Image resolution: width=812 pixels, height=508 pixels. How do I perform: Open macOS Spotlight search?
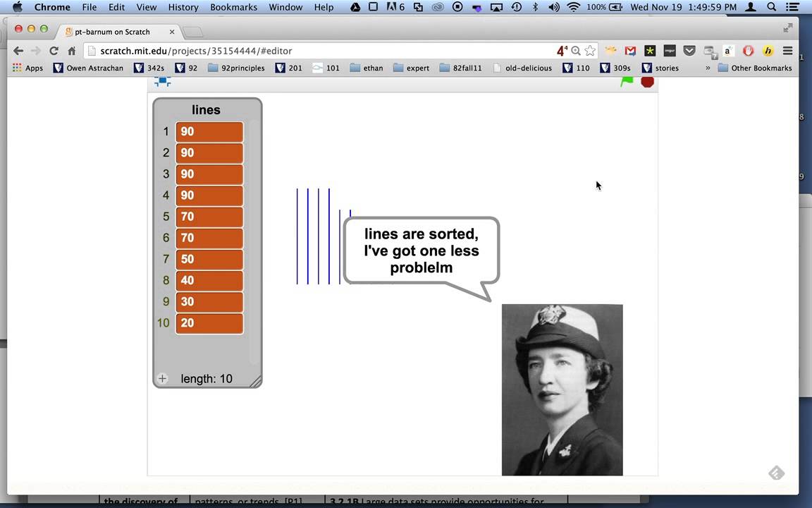coord(772,7)
